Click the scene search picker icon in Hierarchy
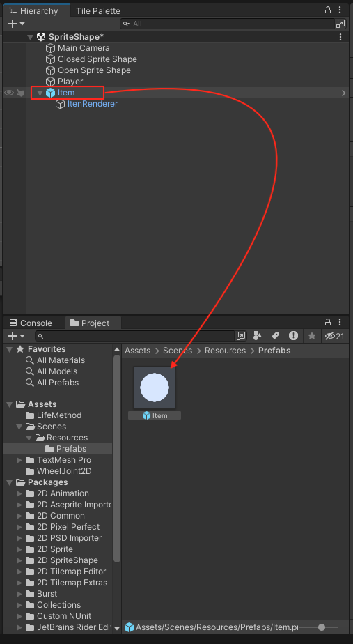Screen dimensions: 353x644 point(340,24)
